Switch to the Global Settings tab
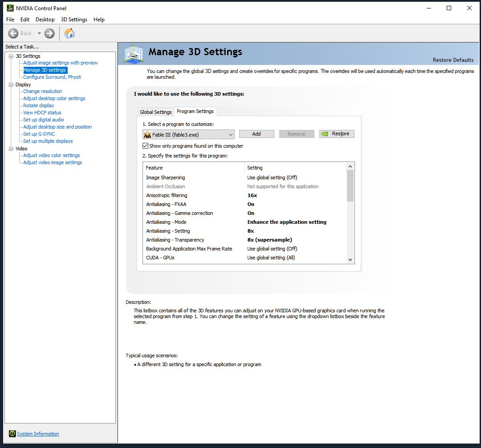Viewport: 481px width, 448px height. pos(155,112)
